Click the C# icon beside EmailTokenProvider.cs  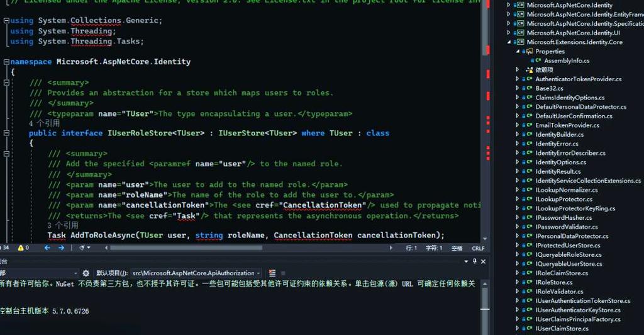[530, 125]
